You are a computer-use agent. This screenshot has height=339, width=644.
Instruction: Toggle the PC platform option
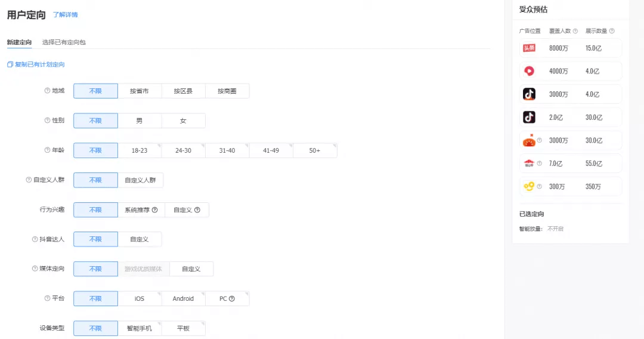point(227,299)
